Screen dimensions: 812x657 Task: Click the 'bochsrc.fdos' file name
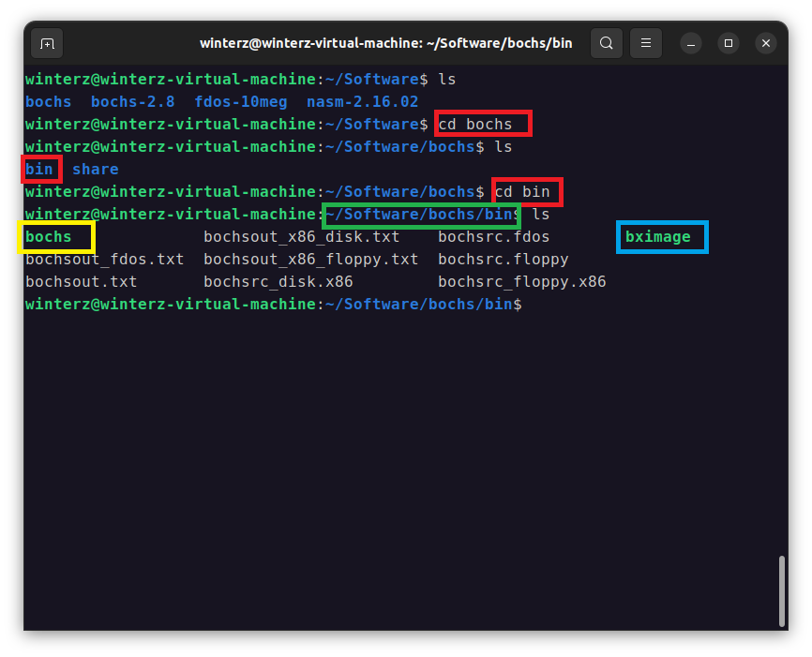coord(492,236)
